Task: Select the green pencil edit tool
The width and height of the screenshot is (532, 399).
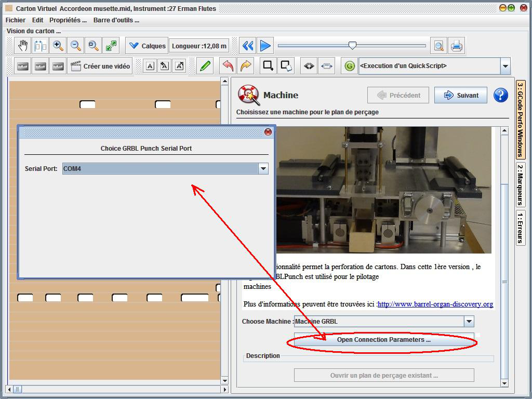Action: pyautogui.click(x=205, y=66)
